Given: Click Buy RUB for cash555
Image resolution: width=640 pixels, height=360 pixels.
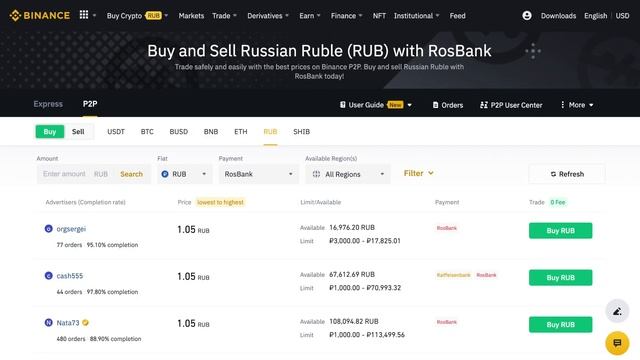Looking at the screenshot, I should [560, 278].
